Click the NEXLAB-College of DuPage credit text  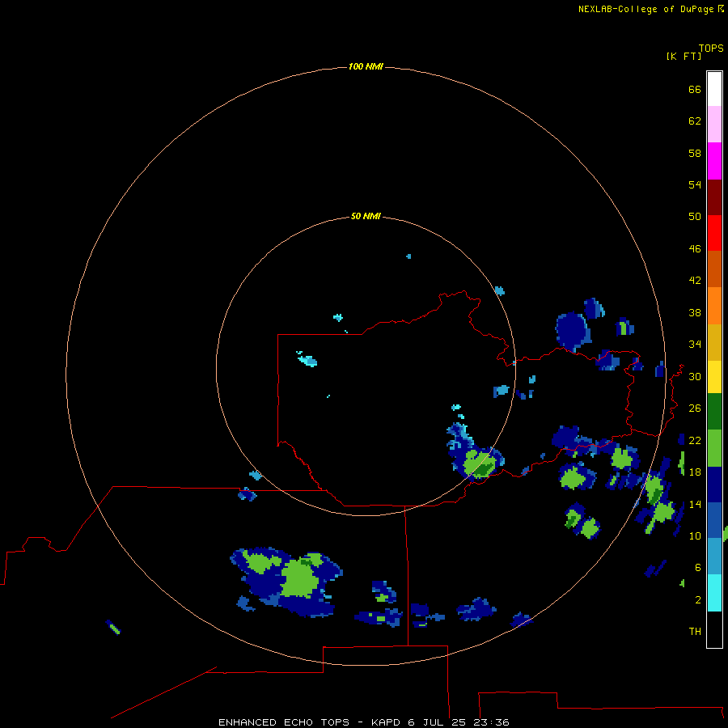pos(645,9)
